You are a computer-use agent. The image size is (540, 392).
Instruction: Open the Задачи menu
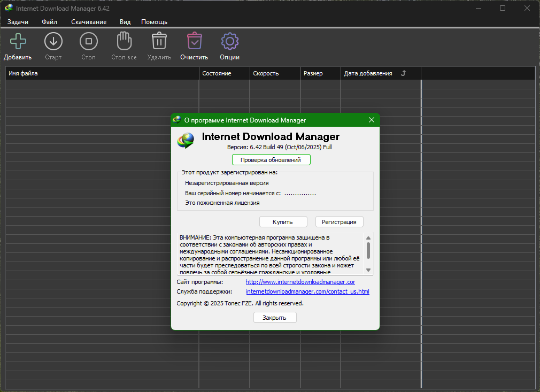[x=18, y=22]
